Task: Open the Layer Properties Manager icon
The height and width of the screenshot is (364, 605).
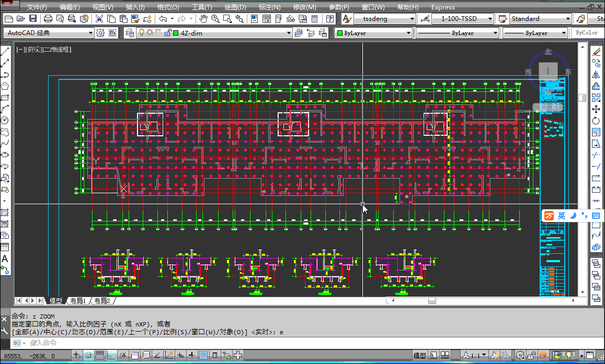Action: click(130, 33)
